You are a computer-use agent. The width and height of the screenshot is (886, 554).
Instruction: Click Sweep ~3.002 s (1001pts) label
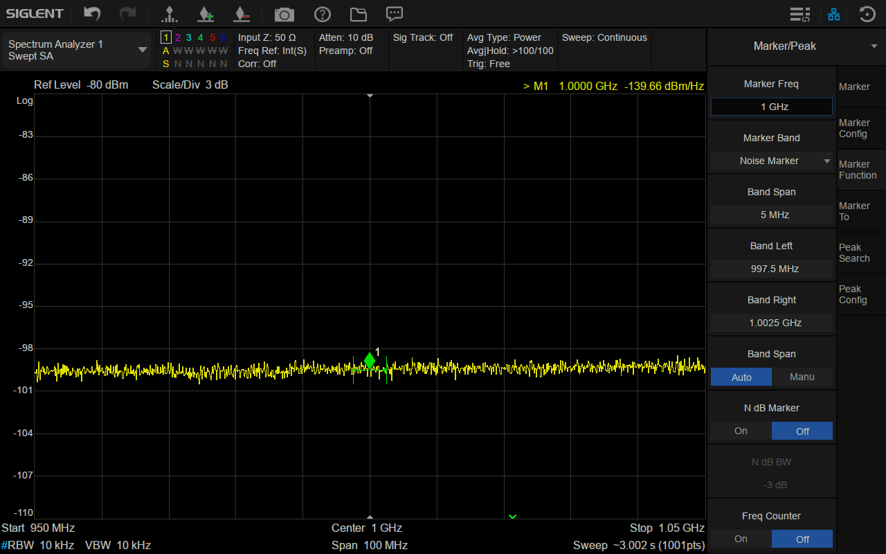[639, 546]
